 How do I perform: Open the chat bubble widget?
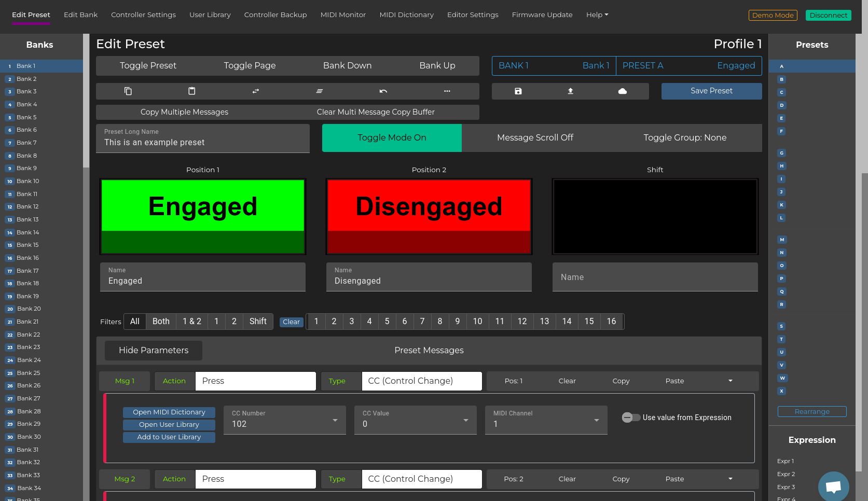[x=833, y=486]
